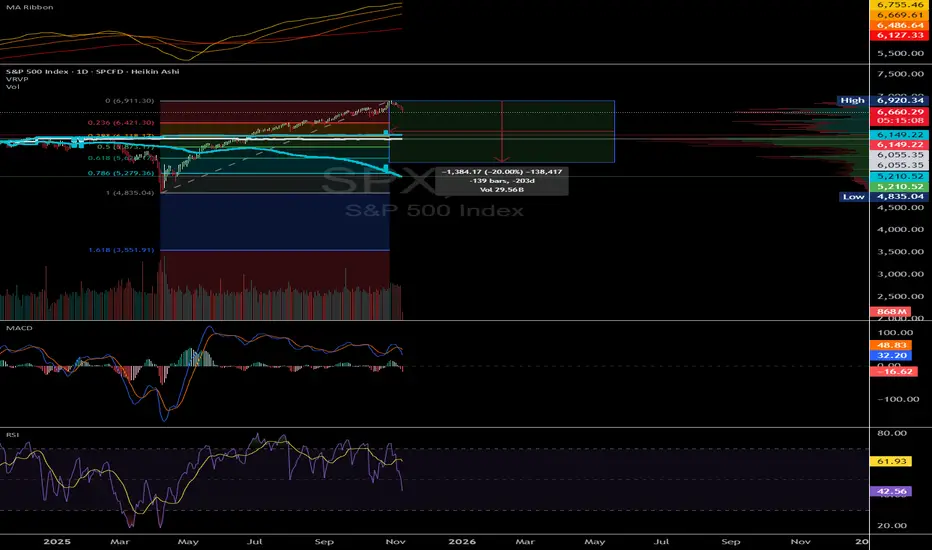Select the 868M volume value label
Image resolution: width=932 pixels, height=550 pixels.
tap(889, 313)
